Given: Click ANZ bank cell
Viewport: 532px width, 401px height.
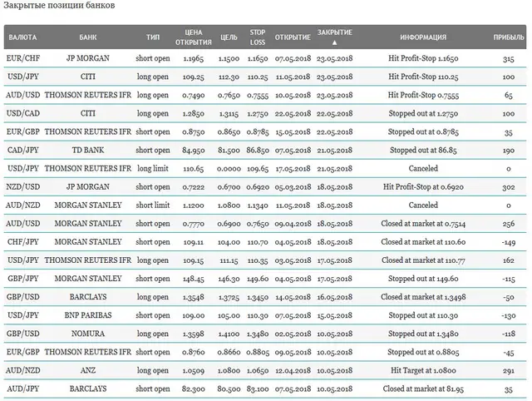Looking at the screenshot, I should click(x=88, y=370).
